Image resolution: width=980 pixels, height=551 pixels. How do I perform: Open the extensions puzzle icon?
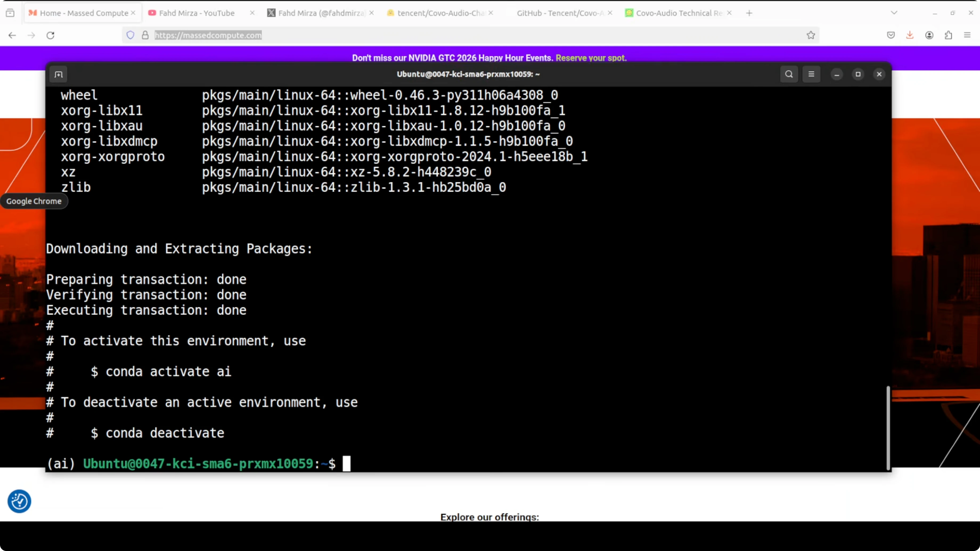tap(948, 35)
